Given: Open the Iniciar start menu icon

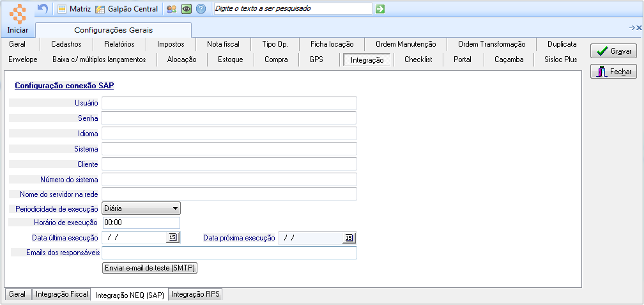Looking at the screenshot, I should (18, 14).
